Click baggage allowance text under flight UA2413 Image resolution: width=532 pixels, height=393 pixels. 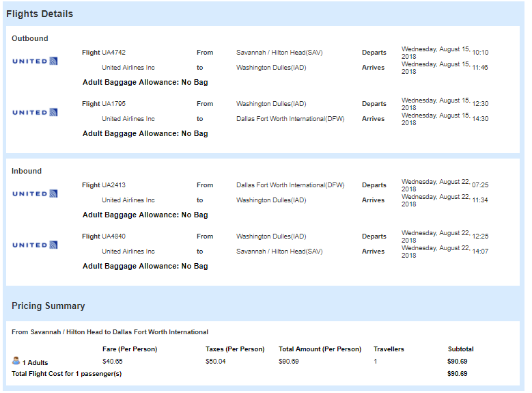coord(145,215)
